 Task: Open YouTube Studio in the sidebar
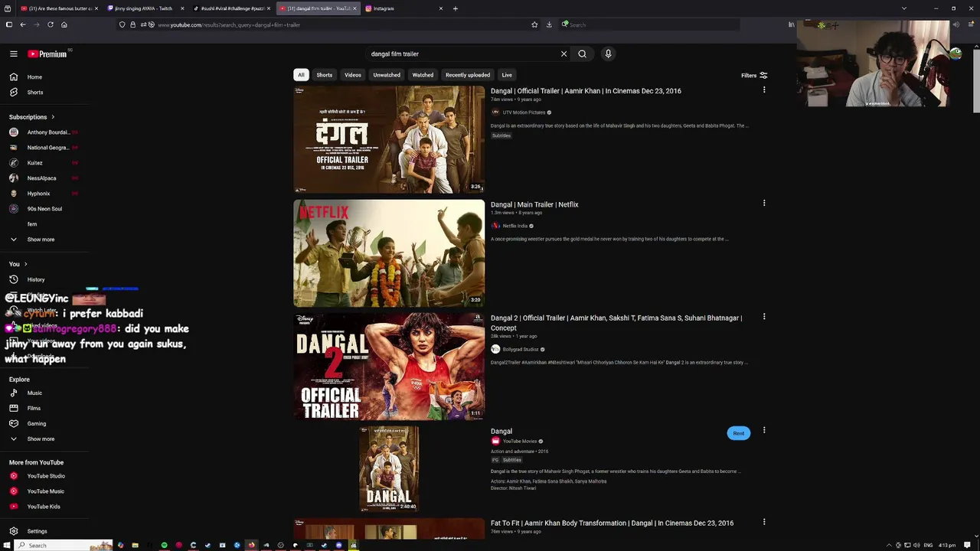(x=46, y=476)
